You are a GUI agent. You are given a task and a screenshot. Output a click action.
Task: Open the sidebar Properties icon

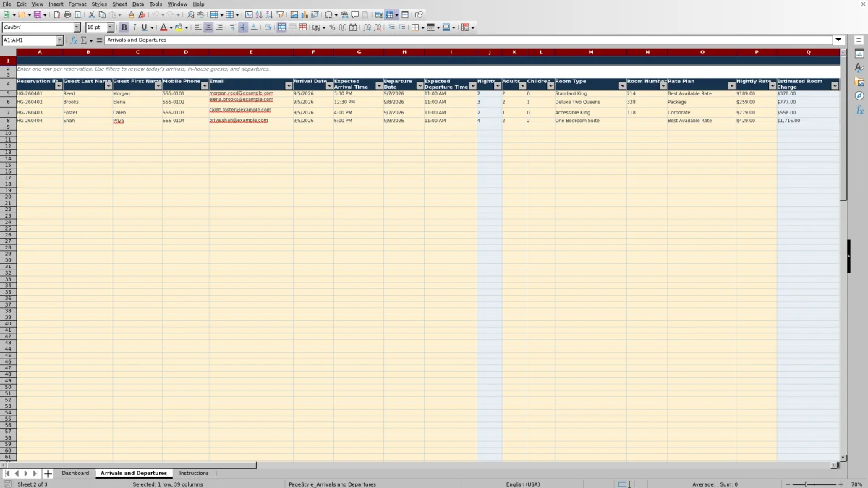tap(859, 54)
